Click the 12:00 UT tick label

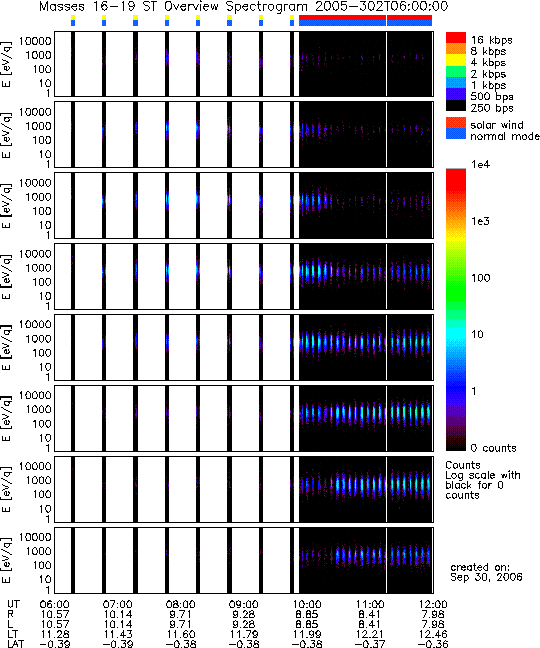pyautogui.click(x=433, y=604)
